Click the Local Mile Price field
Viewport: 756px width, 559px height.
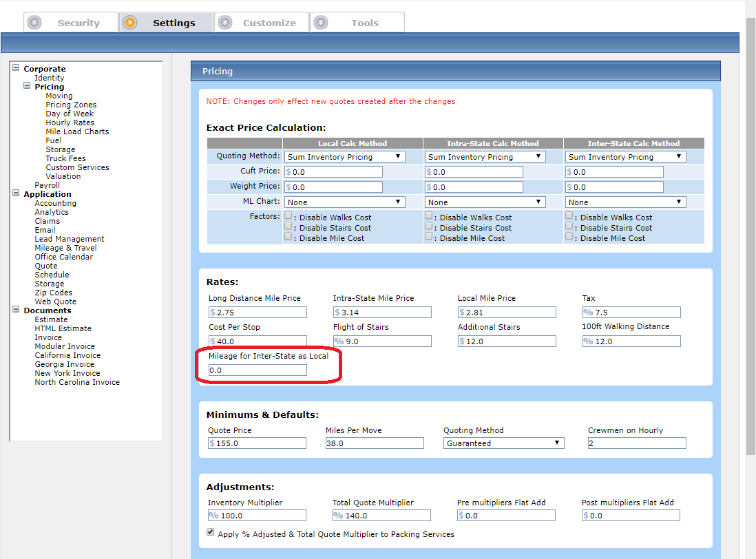click(x=507, y=313)
